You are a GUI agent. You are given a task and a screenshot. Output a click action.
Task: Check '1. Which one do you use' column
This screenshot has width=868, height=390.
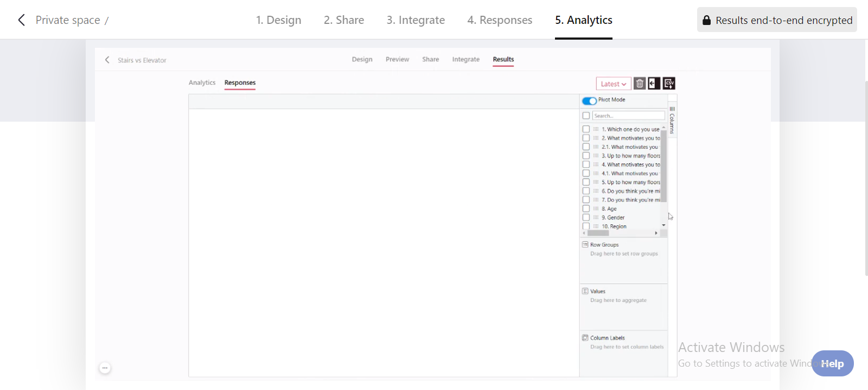586,129
